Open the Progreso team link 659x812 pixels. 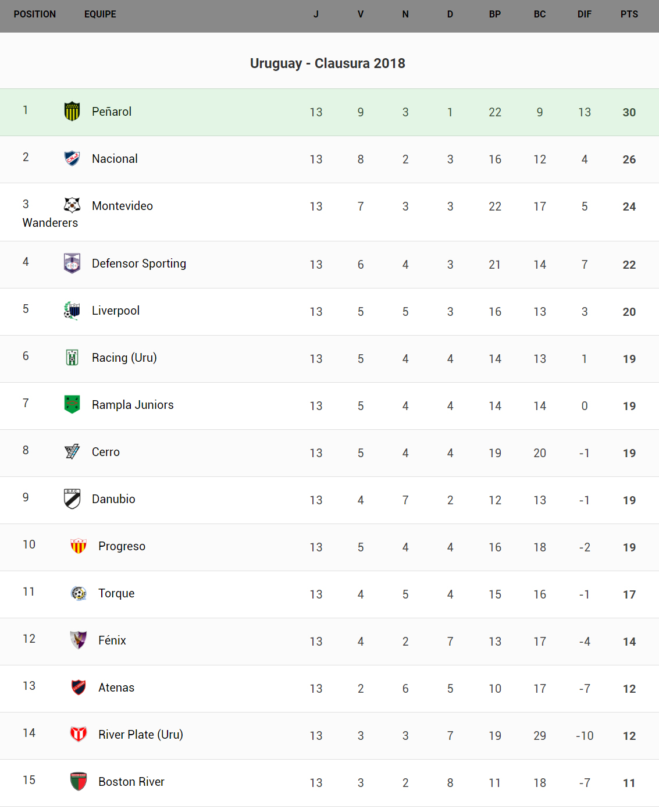[122, 546]
